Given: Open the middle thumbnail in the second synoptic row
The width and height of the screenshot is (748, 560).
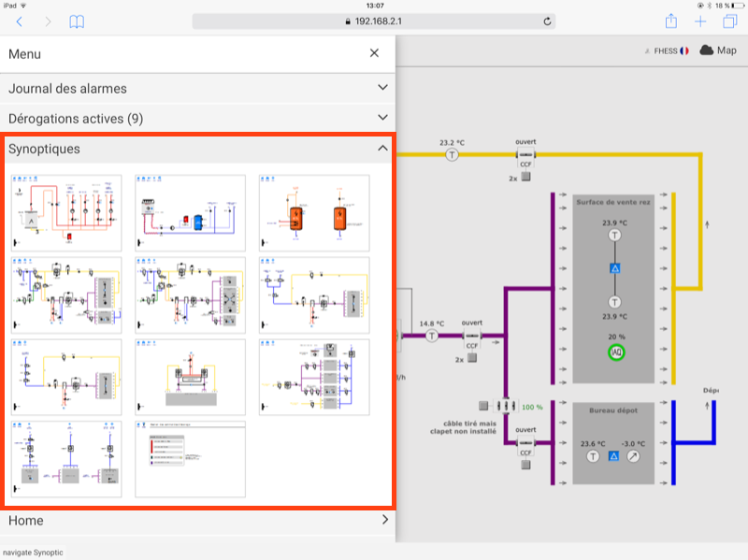Looking at the screenshot, I should pos(191,294).
